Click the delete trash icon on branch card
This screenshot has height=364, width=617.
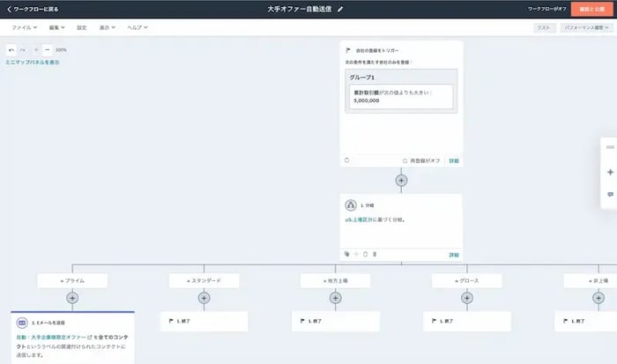[375, 254]
